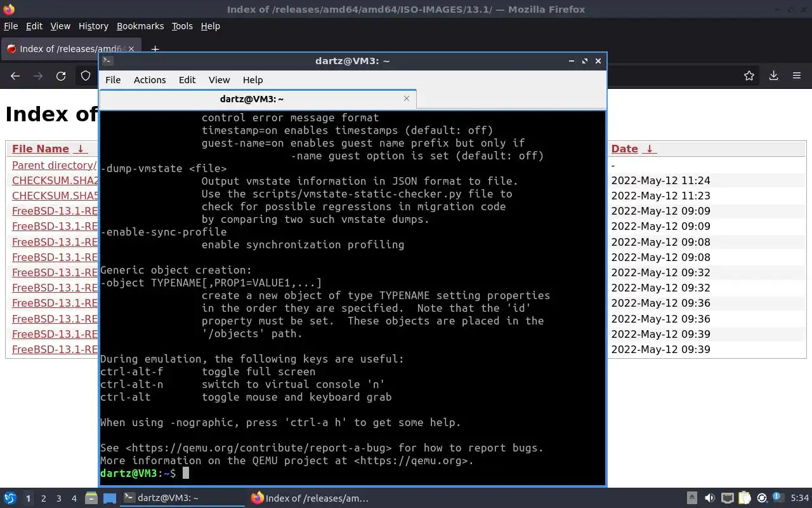This screenshot has width=812, height=508.
Task: Click the update notifier tray icon
Action: click(763, 498)
